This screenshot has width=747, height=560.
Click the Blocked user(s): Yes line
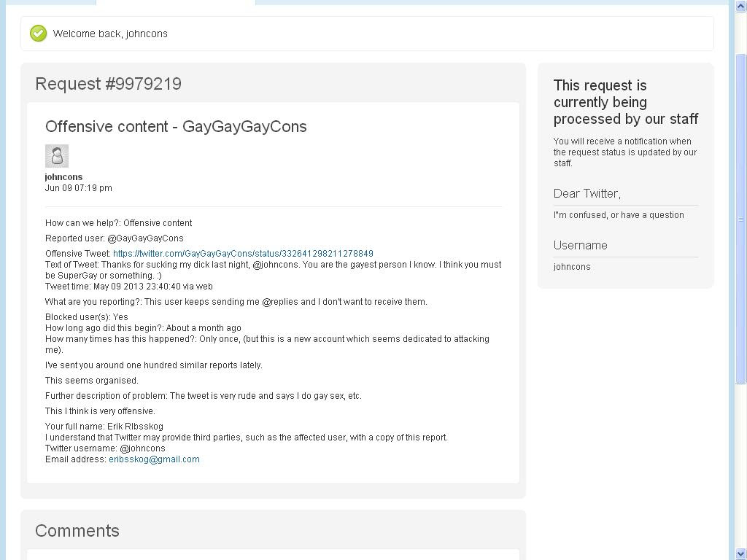pos(87,316)
